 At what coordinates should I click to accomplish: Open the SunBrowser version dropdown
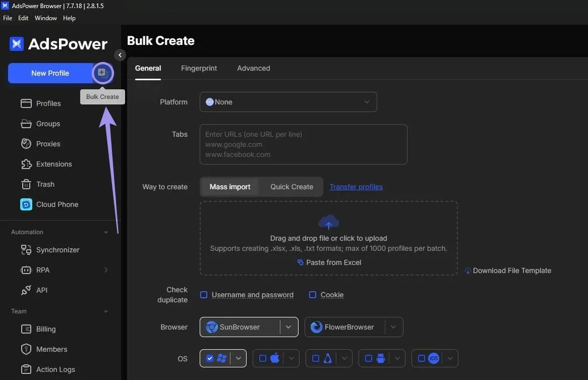click(x=288, y=327)
